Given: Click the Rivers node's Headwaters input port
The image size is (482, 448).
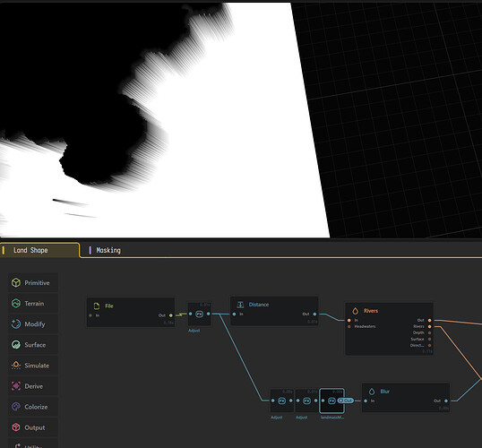Looking at the screenshot, I should 349,326.
